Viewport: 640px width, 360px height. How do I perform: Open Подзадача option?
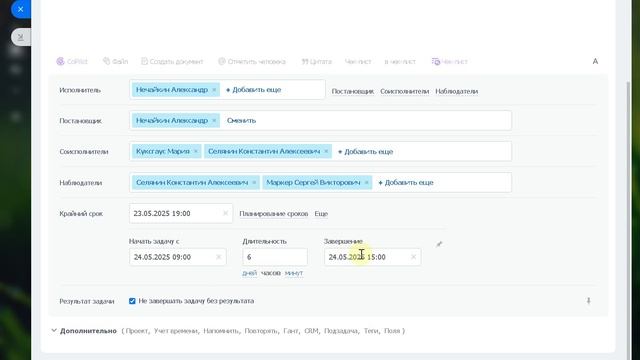point(341,331)
